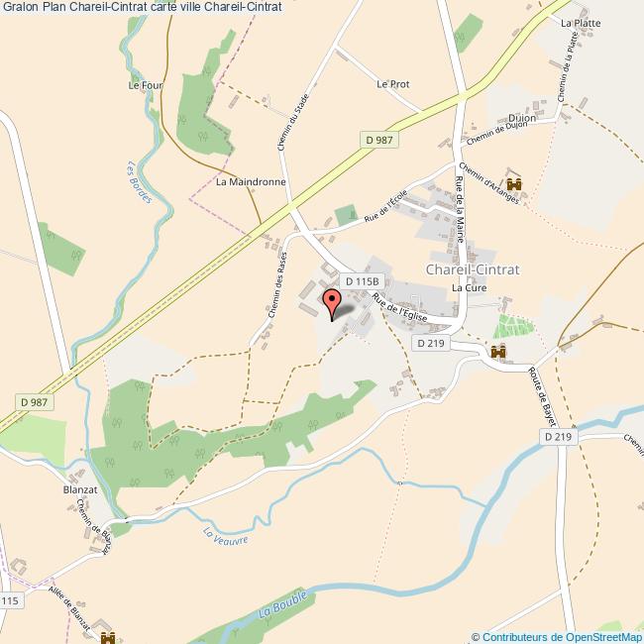Click the lower-left D 987 road shield

(34, 402)
